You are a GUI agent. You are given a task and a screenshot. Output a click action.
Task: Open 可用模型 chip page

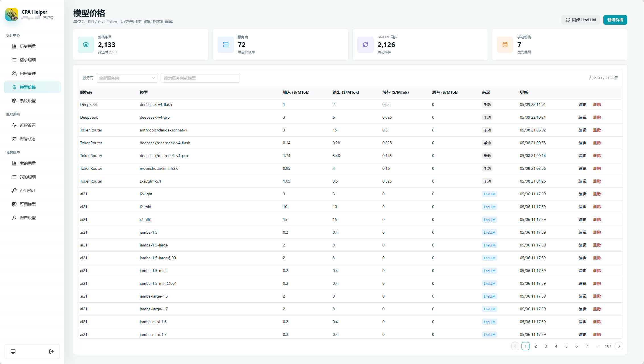coord(32,204)
